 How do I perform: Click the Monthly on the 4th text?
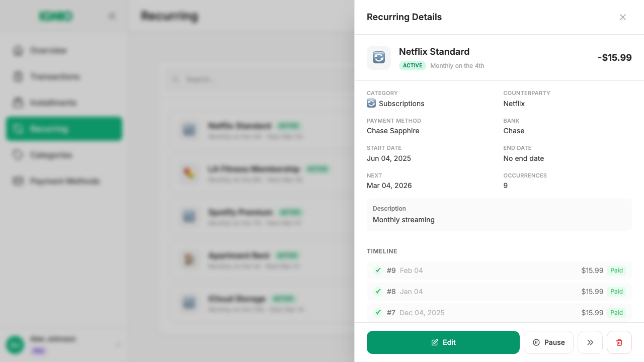pyautogui.click(x=457, y=66)
